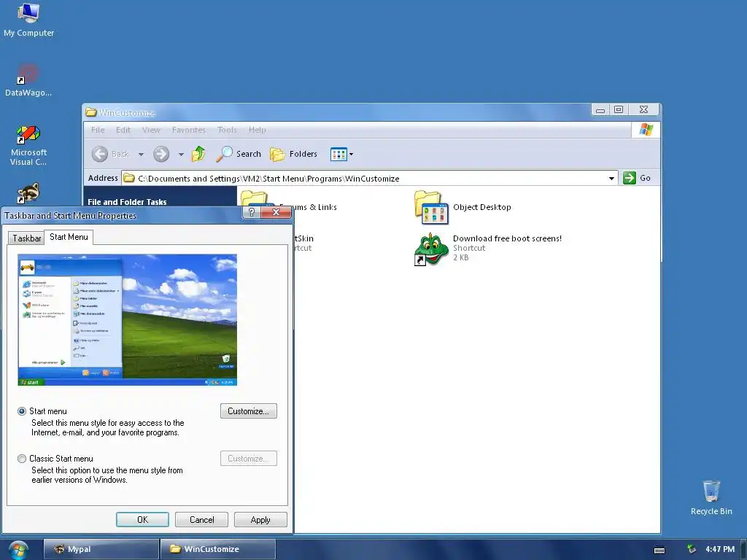Image resolution: width=747 pixels, height=560 pixels.
Task: Toggle the Folders pane button
Action: tap(293, 154)
